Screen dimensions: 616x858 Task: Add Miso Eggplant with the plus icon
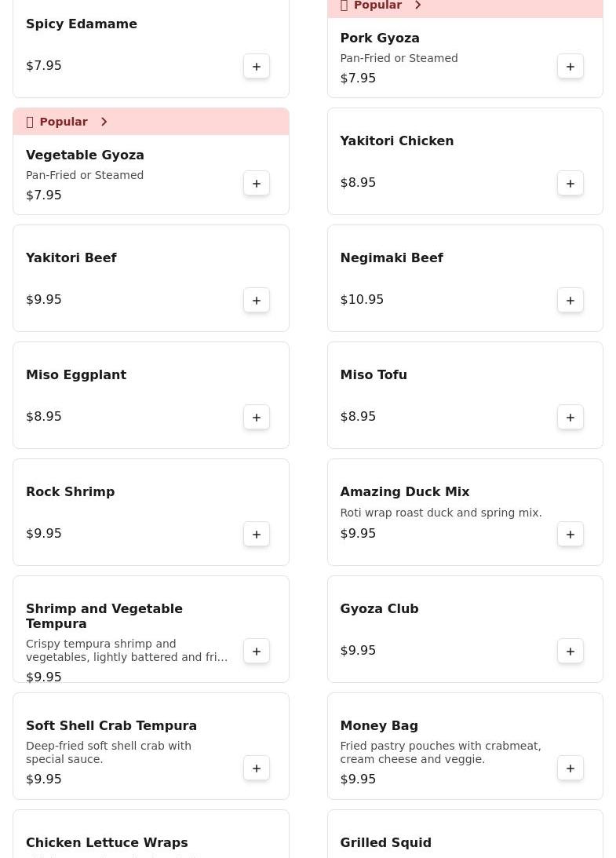[257, 418]
